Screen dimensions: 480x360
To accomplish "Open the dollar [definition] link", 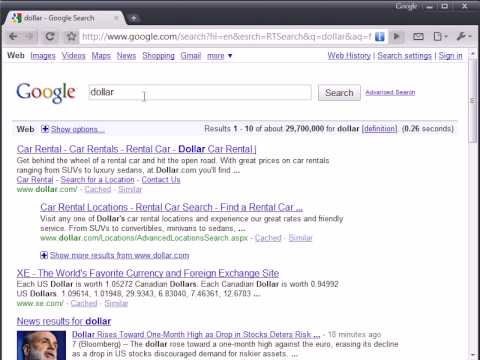I will pyautogui.click(x=379, y=129).
